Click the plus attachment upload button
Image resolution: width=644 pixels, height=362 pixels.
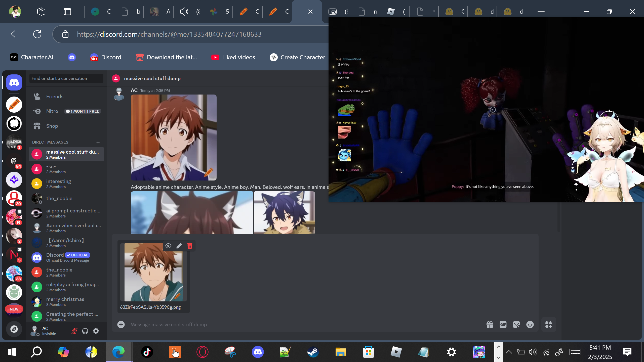tap(121, 325)
